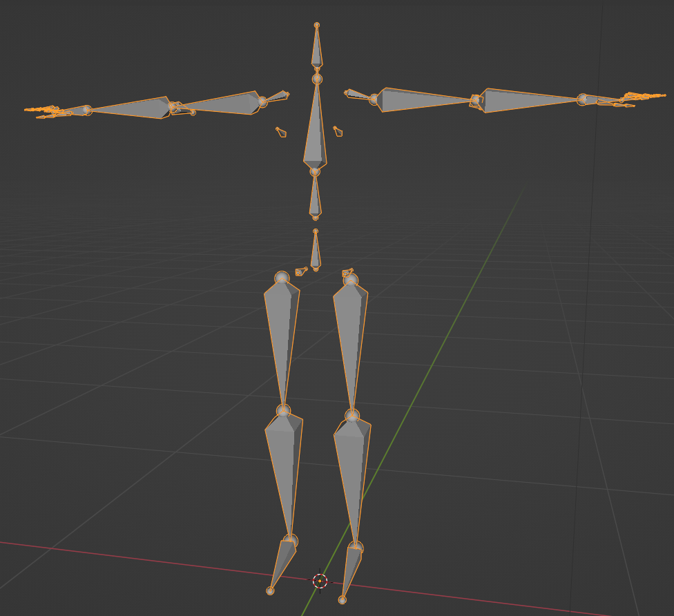Select the screen-left forearm bone

[x=129, y=108]
